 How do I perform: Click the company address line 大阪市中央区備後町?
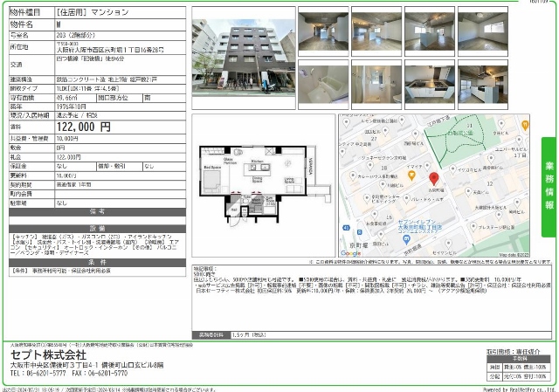(x=86, y=365)
